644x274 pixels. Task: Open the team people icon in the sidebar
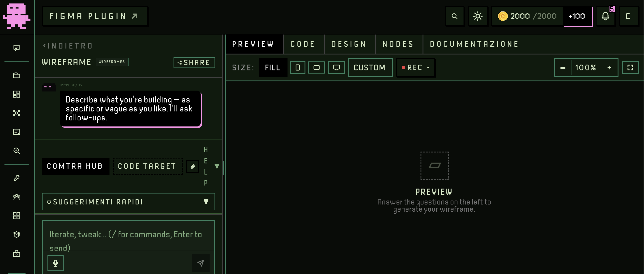[17, 197]
